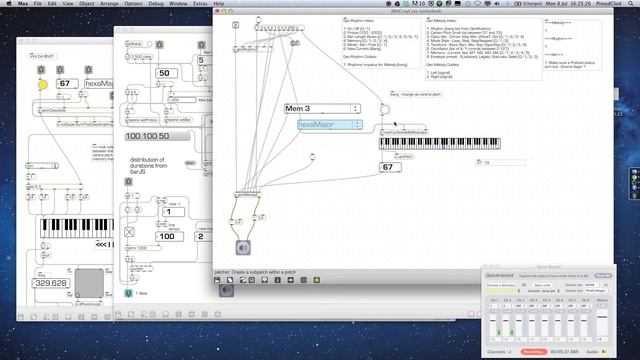Click the number box showing 50 in the middle window
Screen dimensions: 640x360
pos(167,73)
